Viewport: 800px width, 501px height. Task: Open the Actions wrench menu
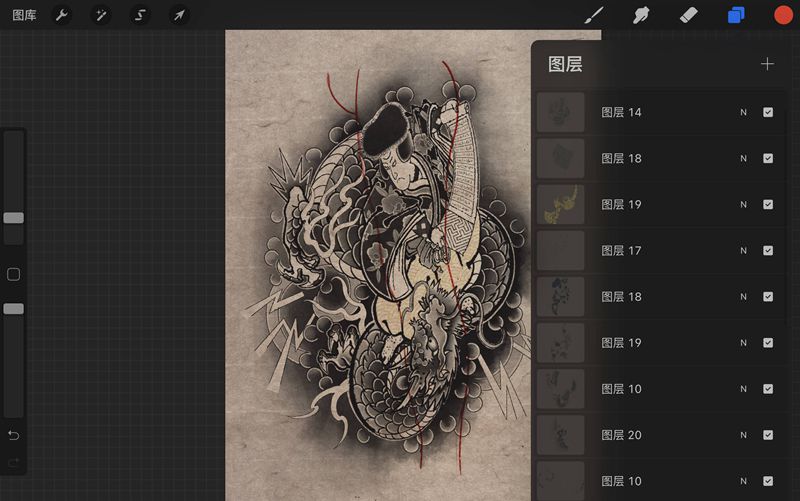click(x=62, y=15)
